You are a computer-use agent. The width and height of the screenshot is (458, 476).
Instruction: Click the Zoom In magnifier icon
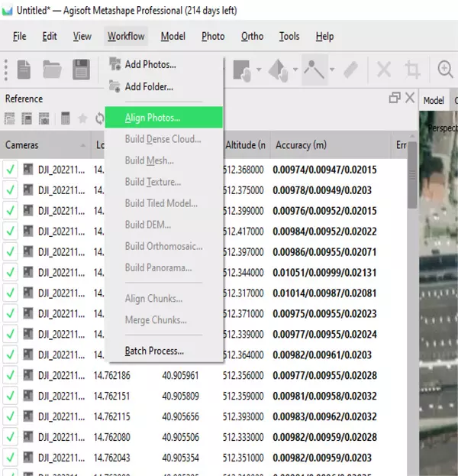tap(445, 70)
